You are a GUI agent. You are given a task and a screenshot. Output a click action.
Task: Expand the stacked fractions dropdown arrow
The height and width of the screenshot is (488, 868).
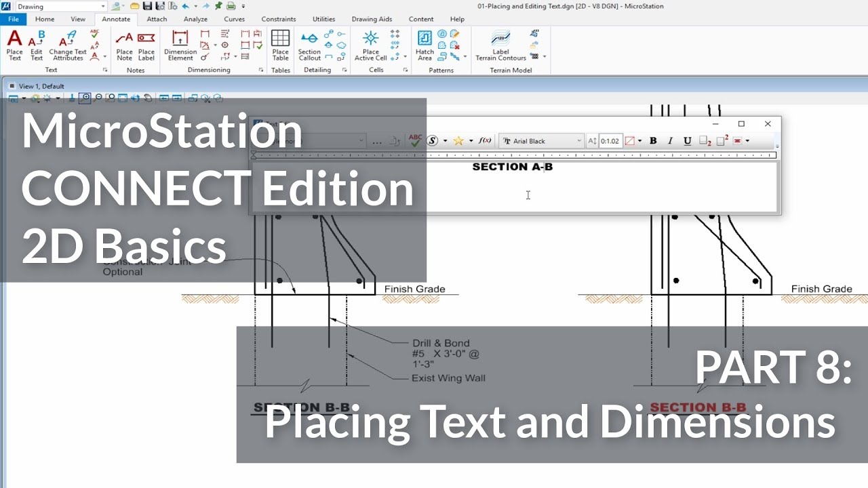coord(445,141)
